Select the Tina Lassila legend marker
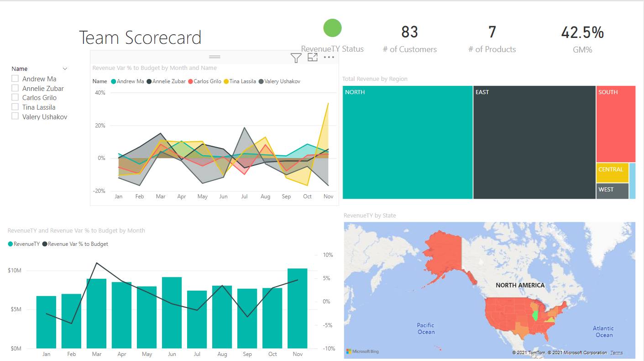The image size is (644, 361). tap(225, 81)
